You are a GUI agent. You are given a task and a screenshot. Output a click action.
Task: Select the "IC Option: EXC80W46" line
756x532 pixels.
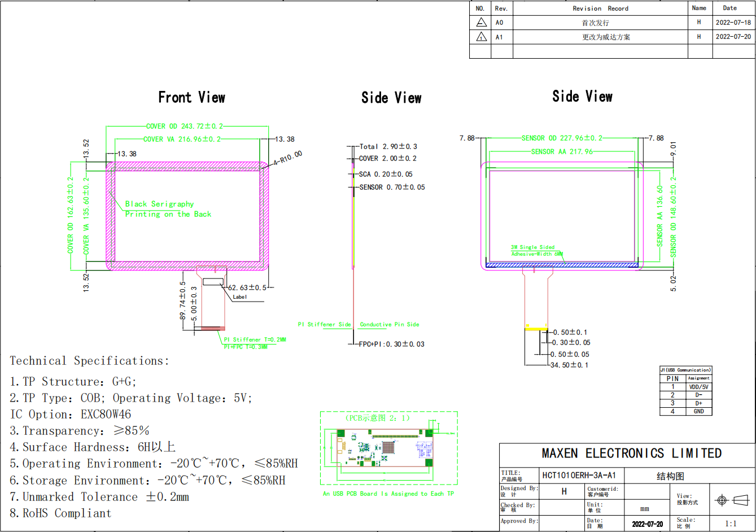[71, 415]
